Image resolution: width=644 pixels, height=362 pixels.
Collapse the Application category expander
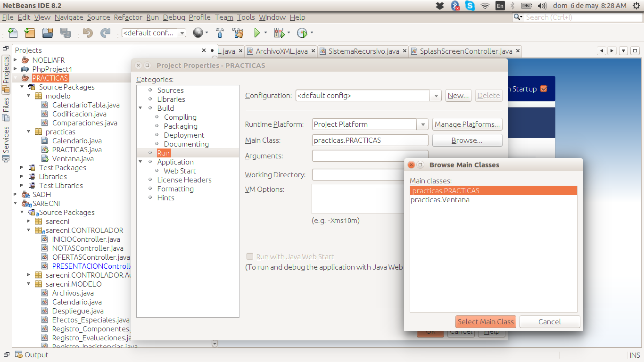coord(141,162)
